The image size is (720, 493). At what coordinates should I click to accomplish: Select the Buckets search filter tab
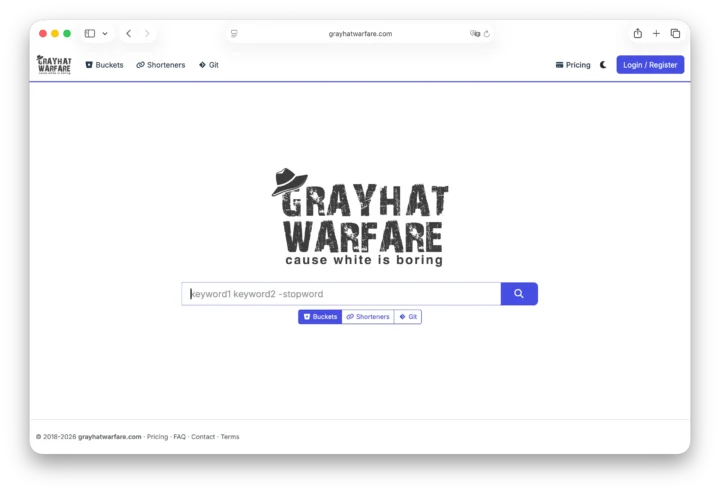click(x=320, y=317)
